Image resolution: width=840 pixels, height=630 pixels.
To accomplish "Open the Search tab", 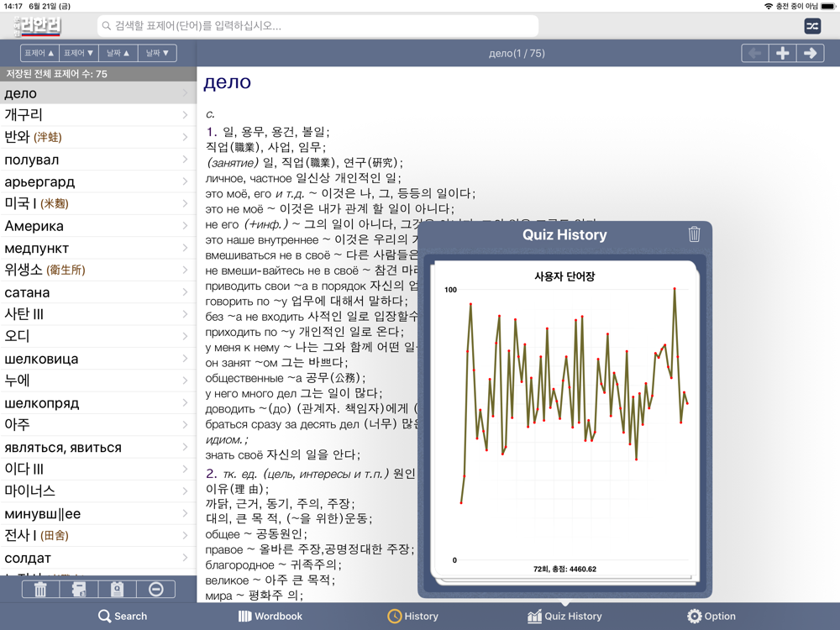I will point(123,616).
